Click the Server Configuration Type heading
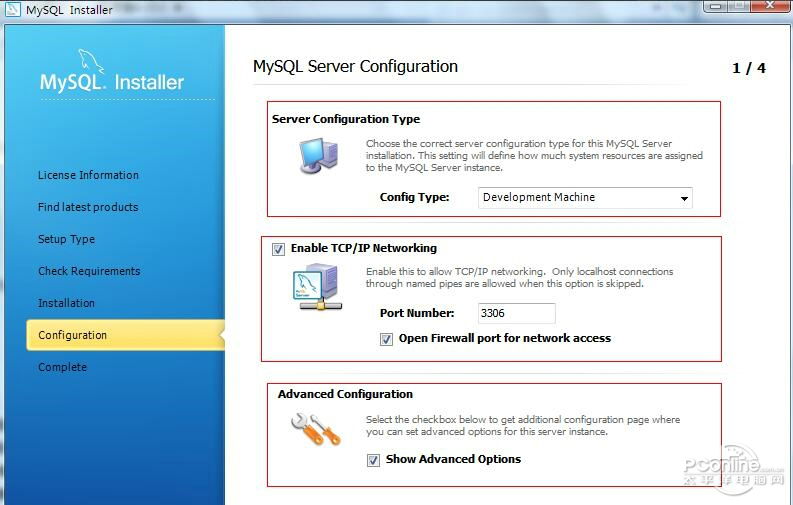The width and height of the screenshot is (793, 505). tap(346, 119)
